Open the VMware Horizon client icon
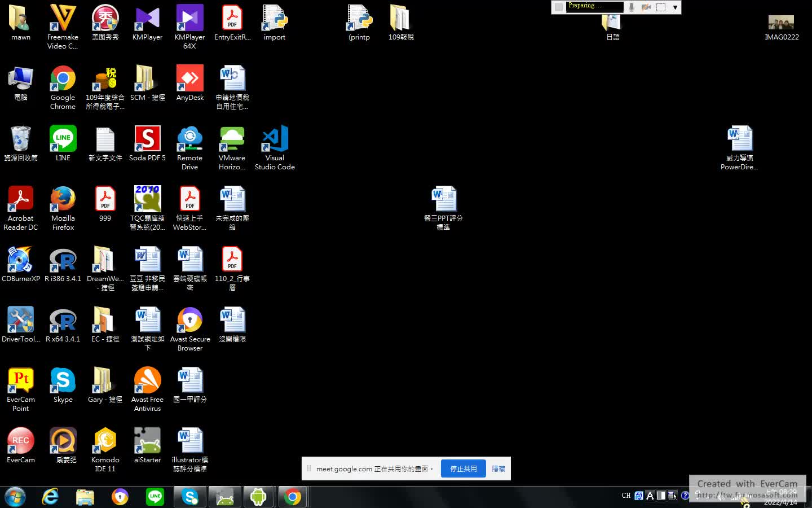 (x=232, y=147)
